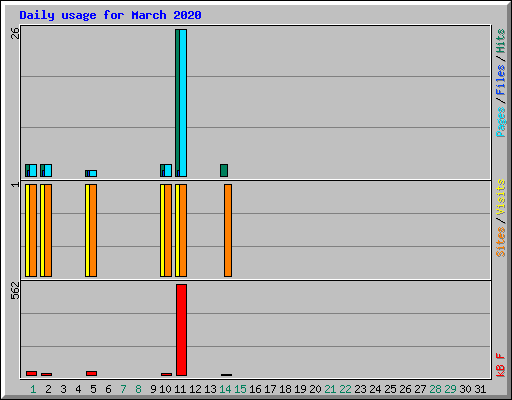The image size is (512, 400).
Task: Click the 'Pages' legend label
Action: point(500,122)
